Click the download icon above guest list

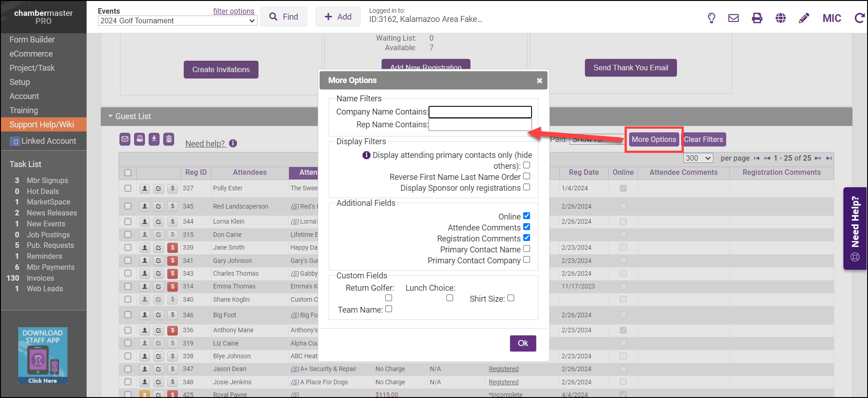tap(154, 139)
